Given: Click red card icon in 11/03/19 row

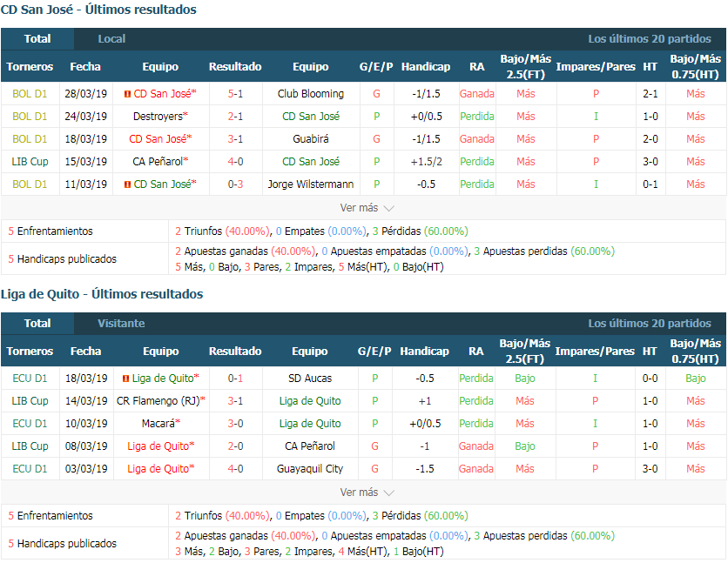Looking at the screenshot, I should pos(127,184).
